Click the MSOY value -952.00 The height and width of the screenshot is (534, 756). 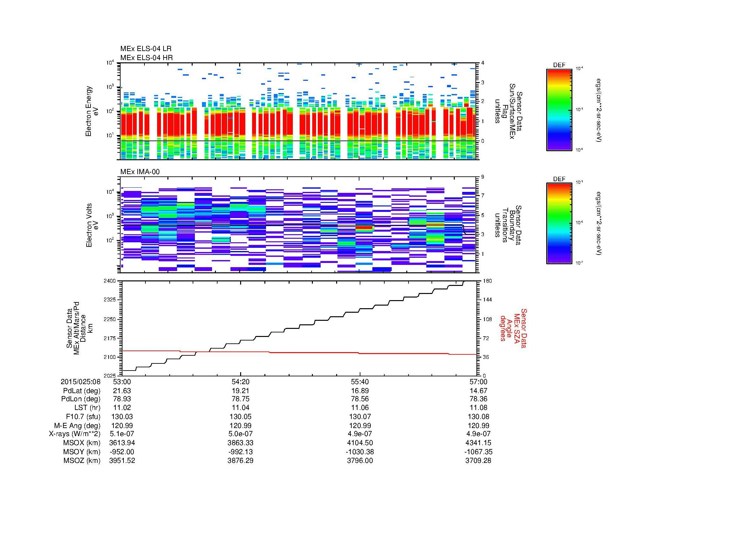[x=122, y=452]
